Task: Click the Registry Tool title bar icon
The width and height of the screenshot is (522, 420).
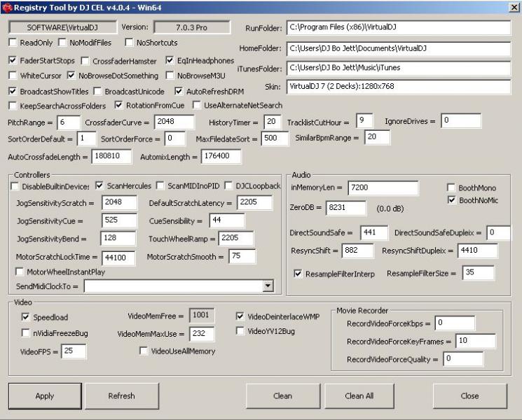Action: coord(7,7)
